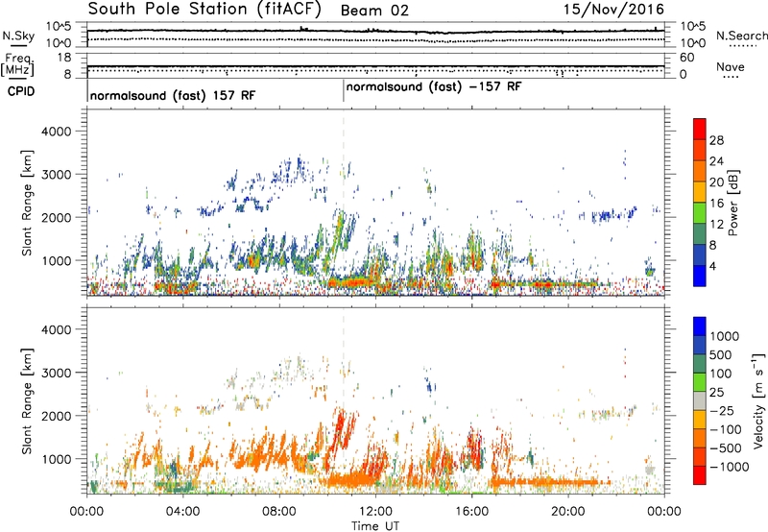
Task: Pick Power colorbar segment between 12 and 16
Action: coord(700,213)
